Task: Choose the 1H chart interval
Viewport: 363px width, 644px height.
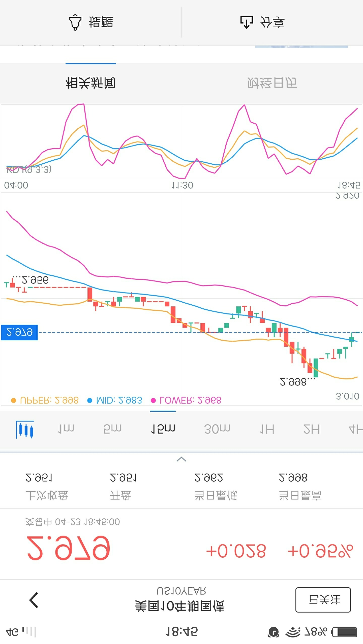Action: 267,429
